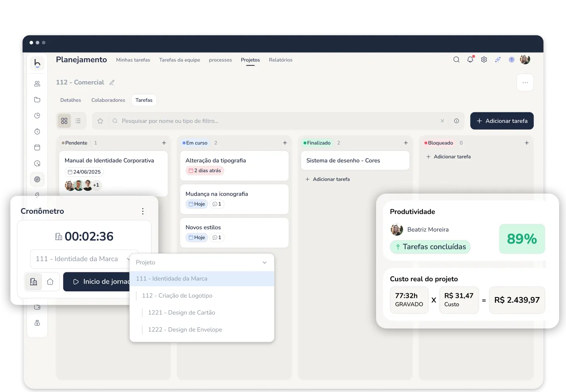Add task to Finalizado column with plus
This screenshot has width=566, height=392.
click(x=405, y=143)
